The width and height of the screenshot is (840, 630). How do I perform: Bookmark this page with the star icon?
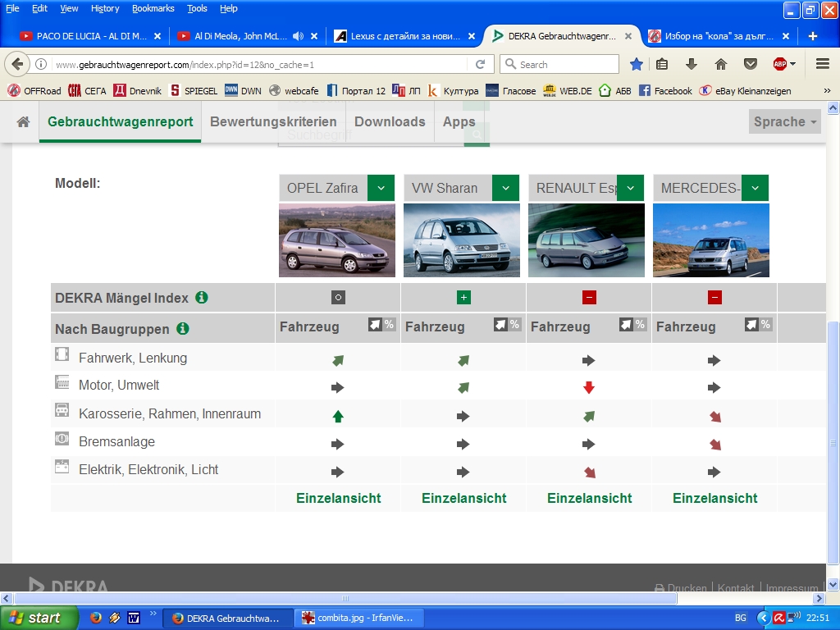[x=637, y=64]
